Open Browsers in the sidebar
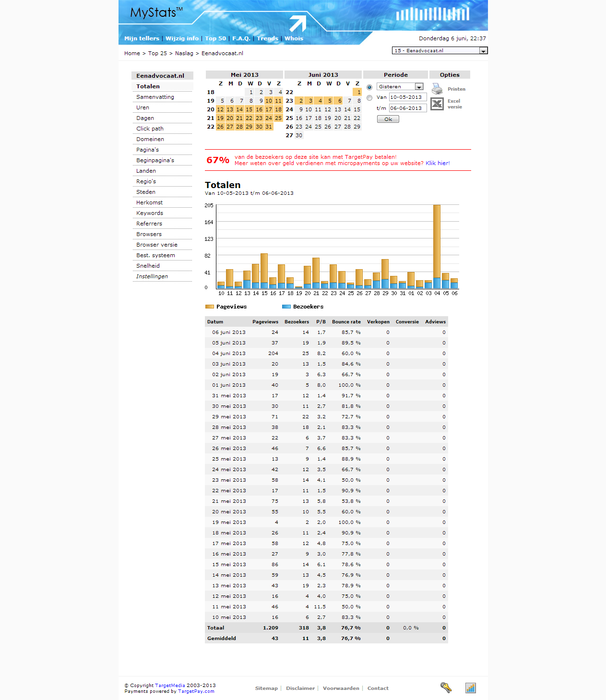Screen dimensions: 606x700 pos(149,234)
